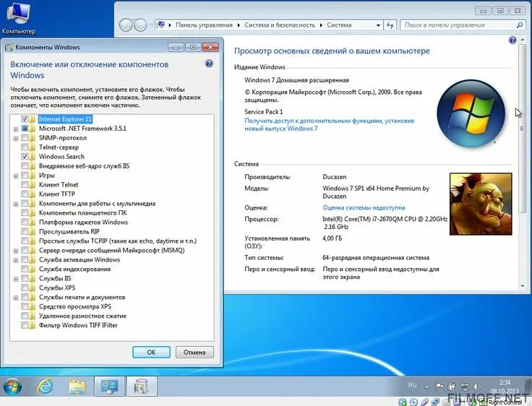Click the RU language indicator
This screenshot has width=532, height=406.
point(412,385)
